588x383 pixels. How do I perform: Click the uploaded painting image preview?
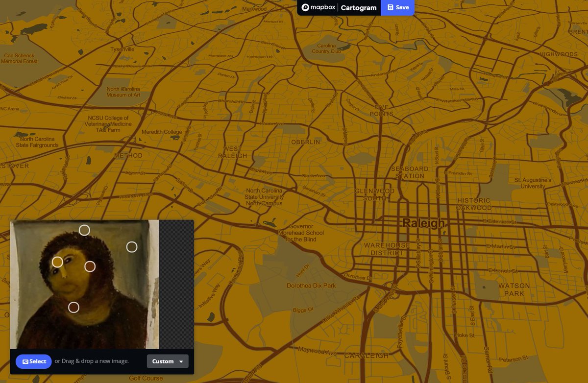click(x=84, y=284)
